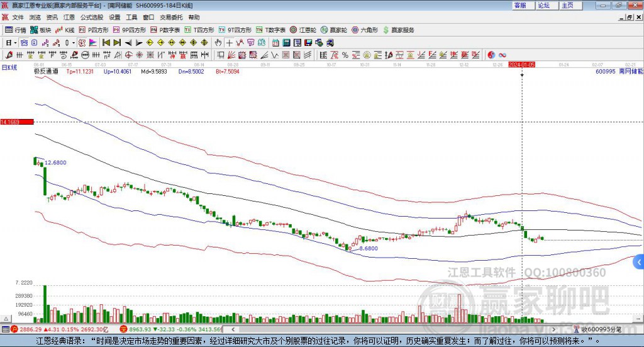
Task: Open the 板块 sector view
Action: 41,30
